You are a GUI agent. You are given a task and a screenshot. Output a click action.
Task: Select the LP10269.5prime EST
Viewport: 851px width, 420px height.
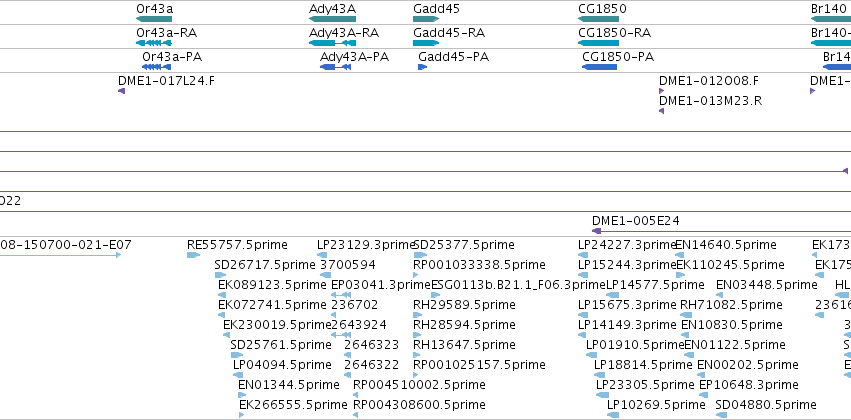[613, 416]
